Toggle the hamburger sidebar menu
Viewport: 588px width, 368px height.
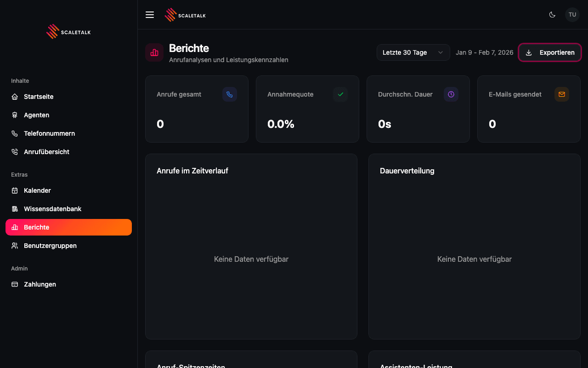tap(150, 15)
